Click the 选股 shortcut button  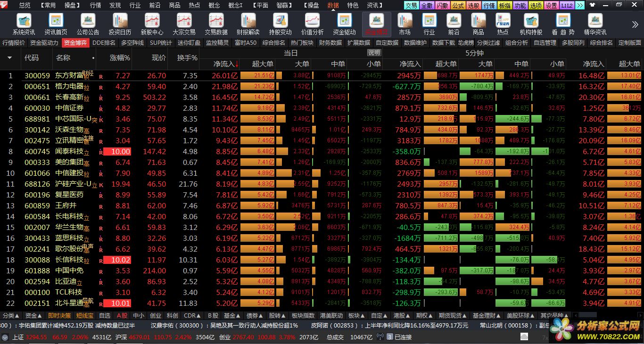(473, 5)
